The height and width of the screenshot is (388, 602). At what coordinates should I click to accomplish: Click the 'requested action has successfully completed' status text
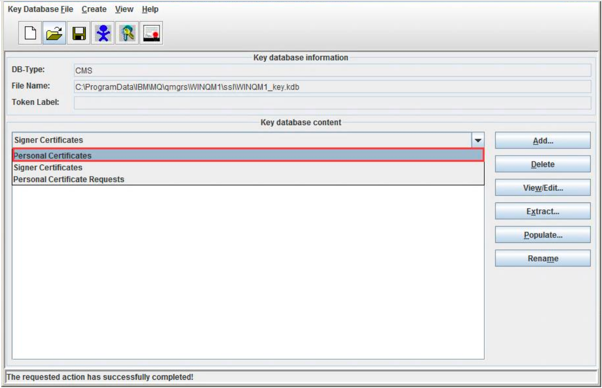(x=100, y=377)
